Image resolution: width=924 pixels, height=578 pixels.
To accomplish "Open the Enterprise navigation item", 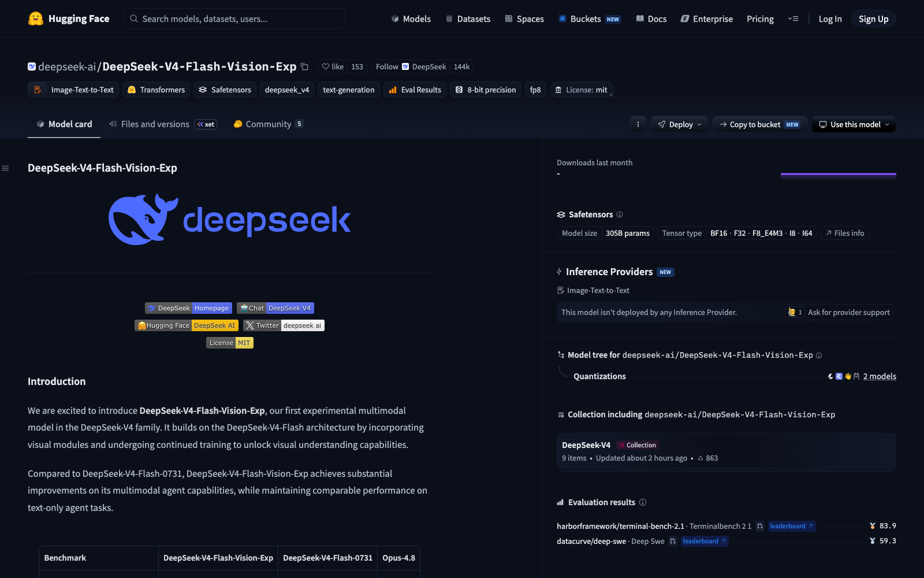I will click(x=707, y=18).
